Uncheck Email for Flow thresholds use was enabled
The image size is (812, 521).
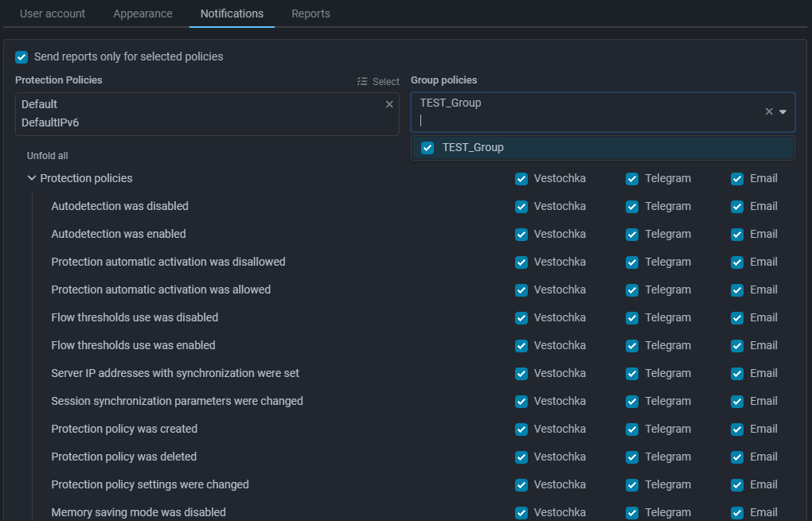(737, 346)
